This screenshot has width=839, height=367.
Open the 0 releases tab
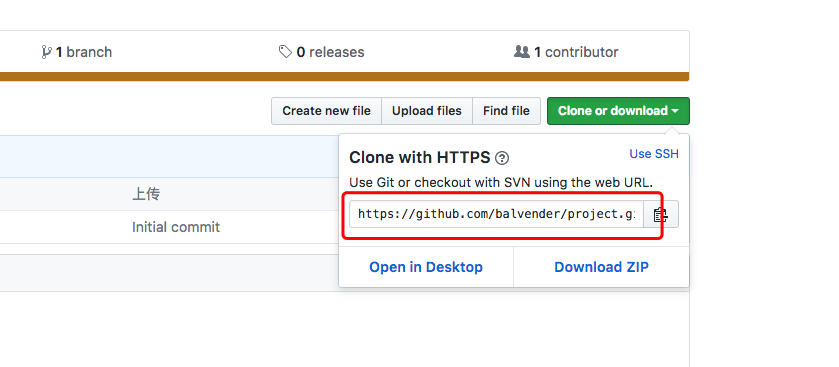point(322,52)
